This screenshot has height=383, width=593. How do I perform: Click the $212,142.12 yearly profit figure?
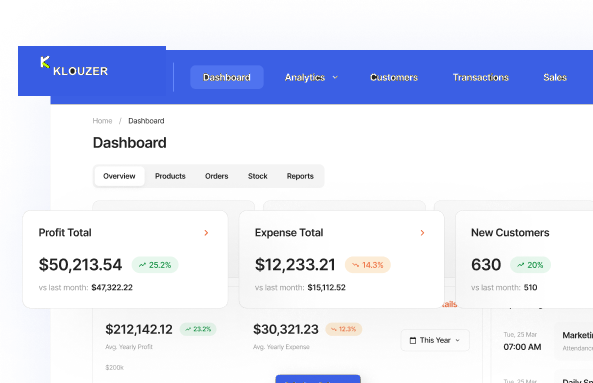(139, 329)
